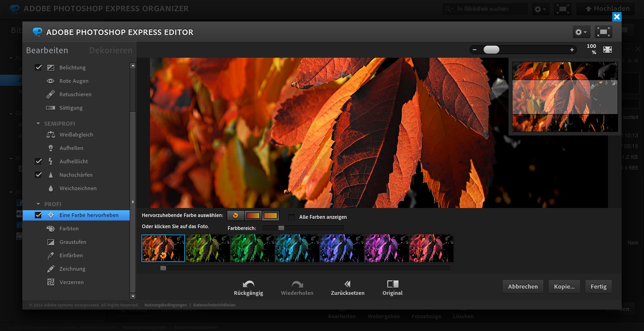Image resolution: width=644 pixels, height=331 pixels.
Task: Close the Express Editor dialog
Action: tap(617, 17)
